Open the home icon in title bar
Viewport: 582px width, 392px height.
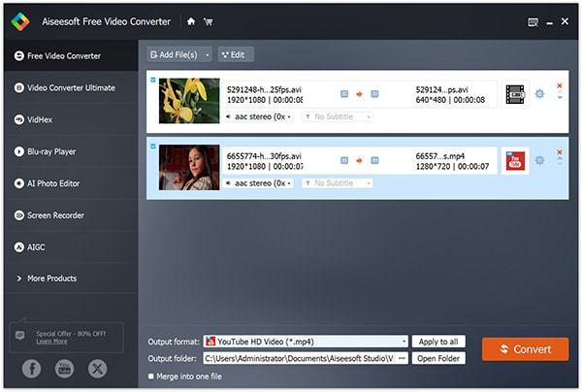pyautogui.click(x=191, y=21)
